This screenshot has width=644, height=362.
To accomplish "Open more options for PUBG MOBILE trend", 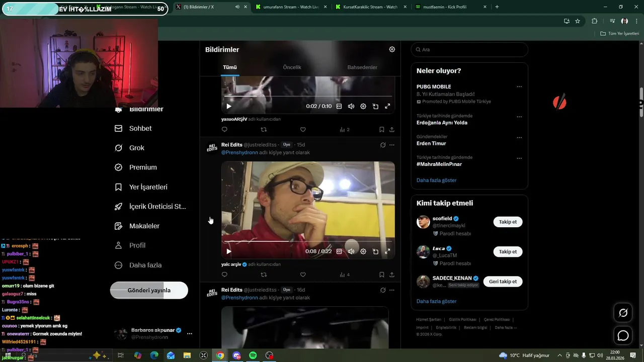I will coord(519,86).
